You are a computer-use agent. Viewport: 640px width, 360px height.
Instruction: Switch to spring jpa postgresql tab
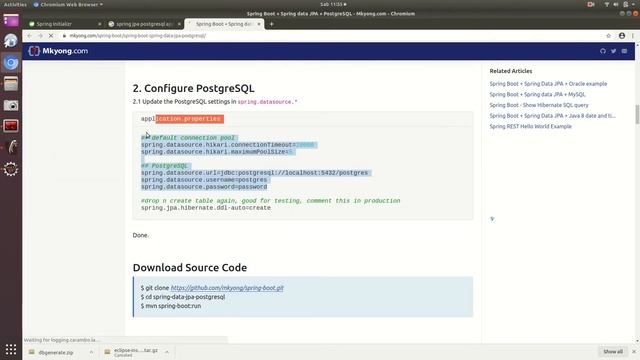click(143, 24)
